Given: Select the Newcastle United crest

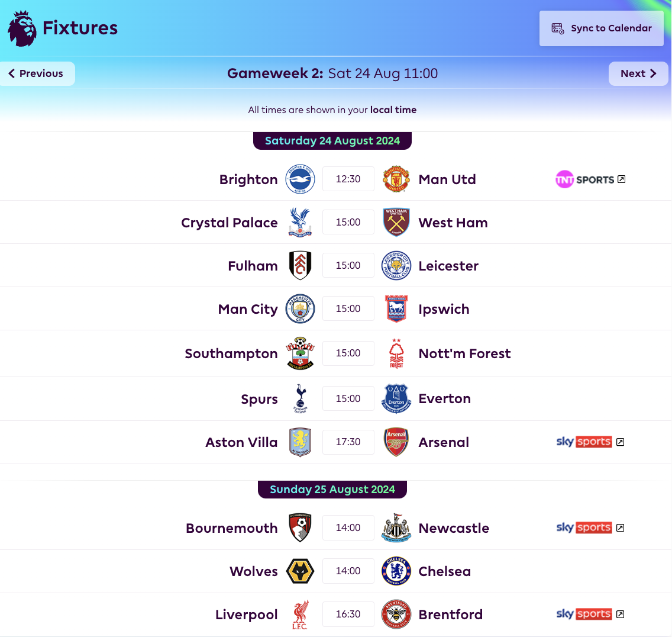Looking at the screenshot, I should (396, 527).
